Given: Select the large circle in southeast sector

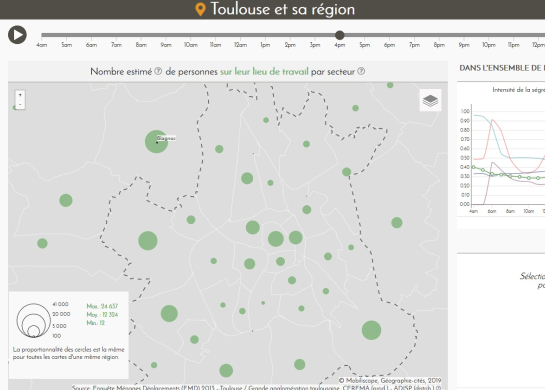Looking at the screenshot, I should pos(372,330).
